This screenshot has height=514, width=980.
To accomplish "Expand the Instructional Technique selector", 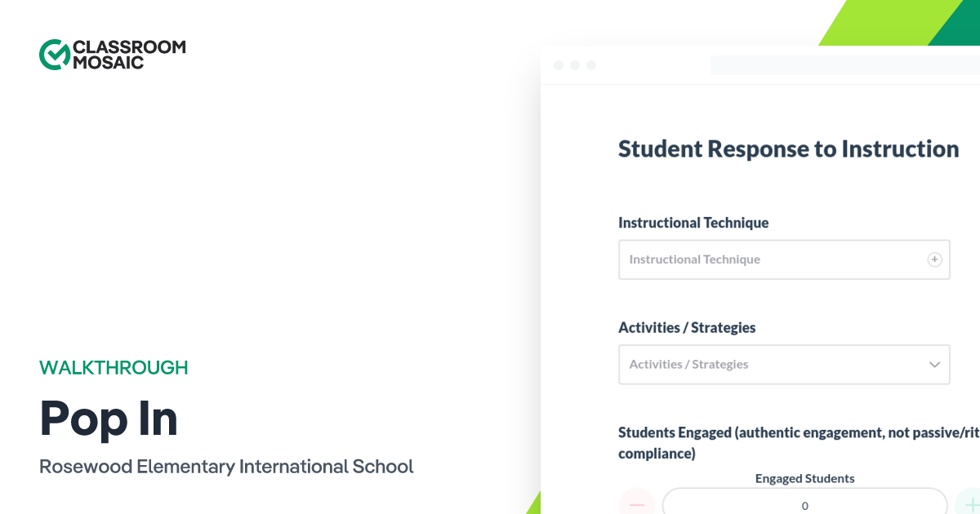I will pos(784,259).
